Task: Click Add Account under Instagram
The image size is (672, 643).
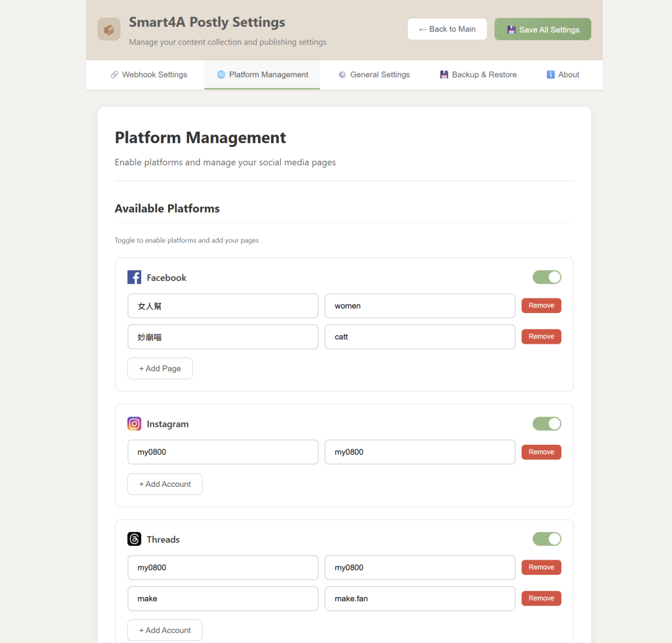Action: point(165,484)
